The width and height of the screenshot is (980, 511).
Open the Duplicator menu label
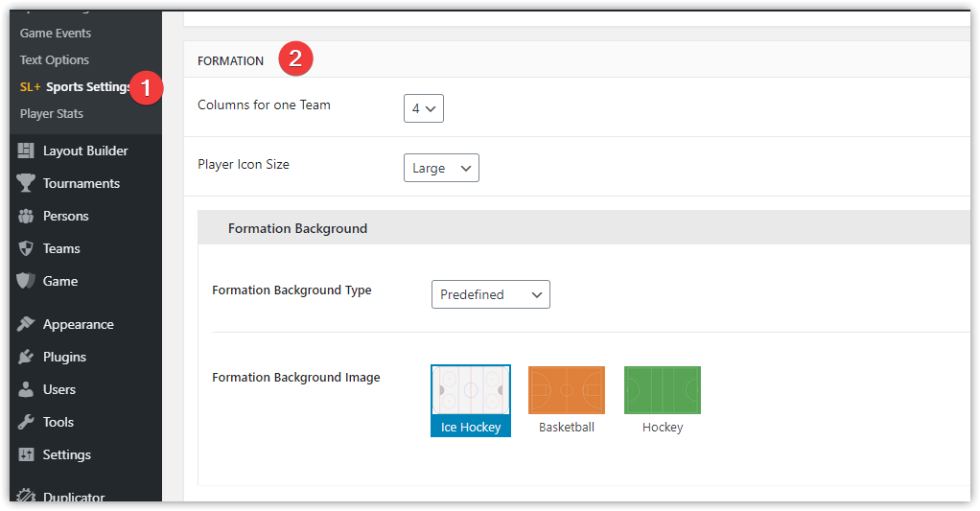tap(74, 498)
